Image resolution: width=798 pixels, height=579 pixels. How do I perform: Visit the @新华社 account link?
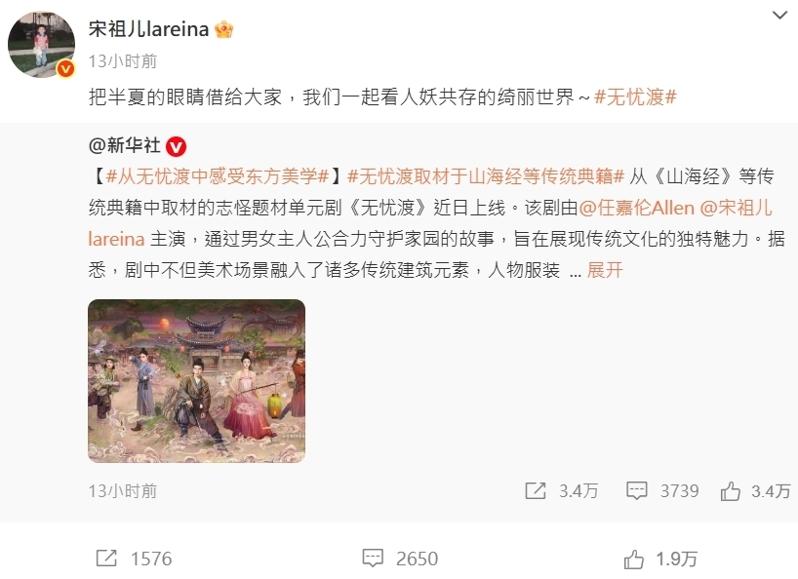click(124, 146)
